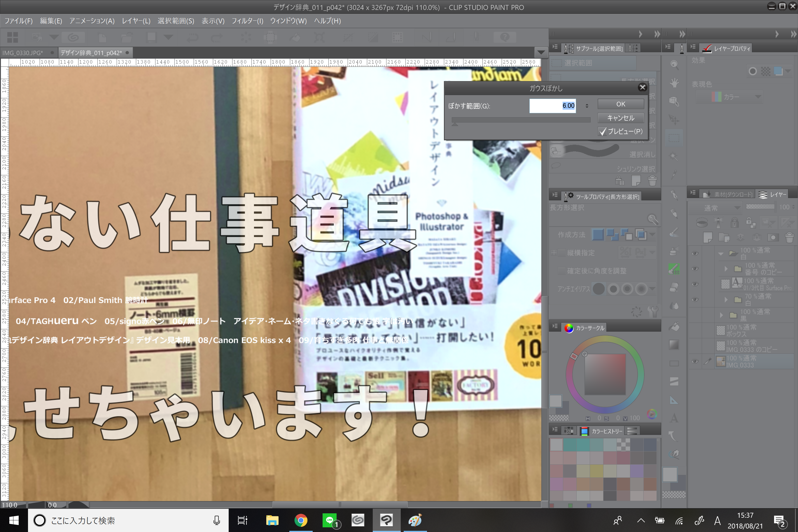Select the Figure rectangle tool
The image size is (798, 532).
674,363
